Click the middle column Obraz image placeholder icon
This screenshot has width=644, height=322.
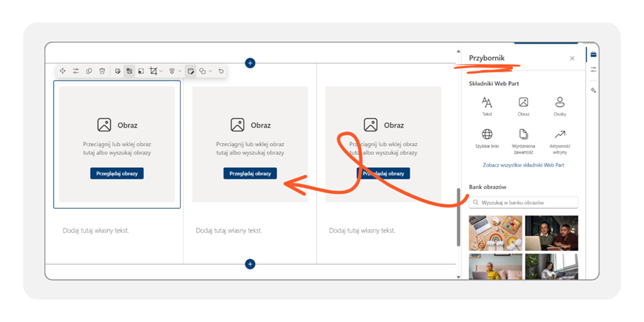[x=237, y=125]
